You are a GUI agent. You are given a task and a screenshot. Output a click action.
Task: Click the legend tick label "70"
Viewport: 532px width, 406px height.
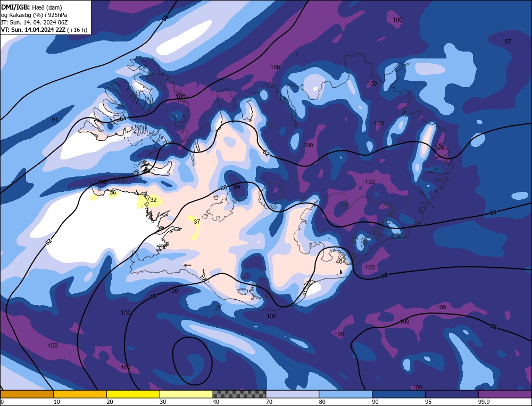pyautogui.click(x=269, y=402)
